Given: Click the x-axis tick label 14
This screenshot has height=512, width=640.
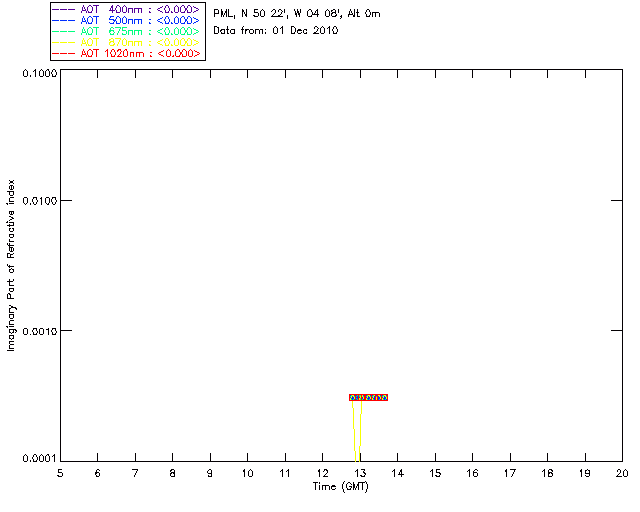Looking at the screenshot, I should pos(398,473).
